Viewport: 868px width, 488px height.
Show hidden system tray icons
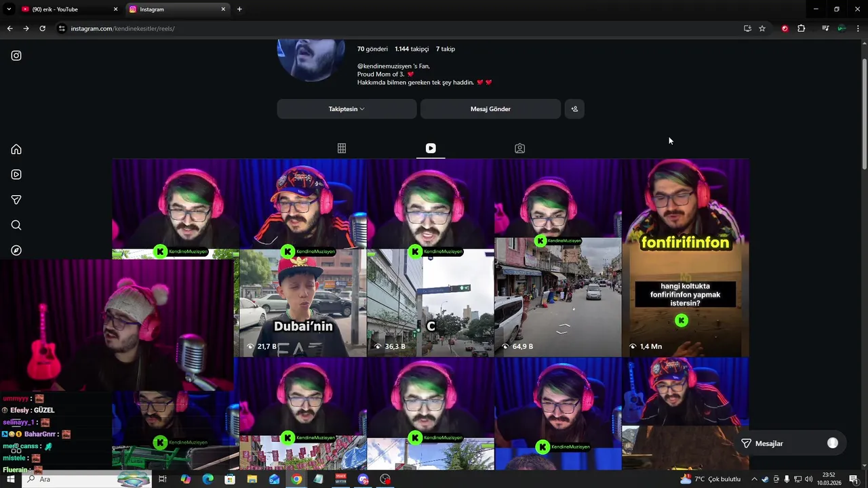pyautogui.click(x=754, y=479)
